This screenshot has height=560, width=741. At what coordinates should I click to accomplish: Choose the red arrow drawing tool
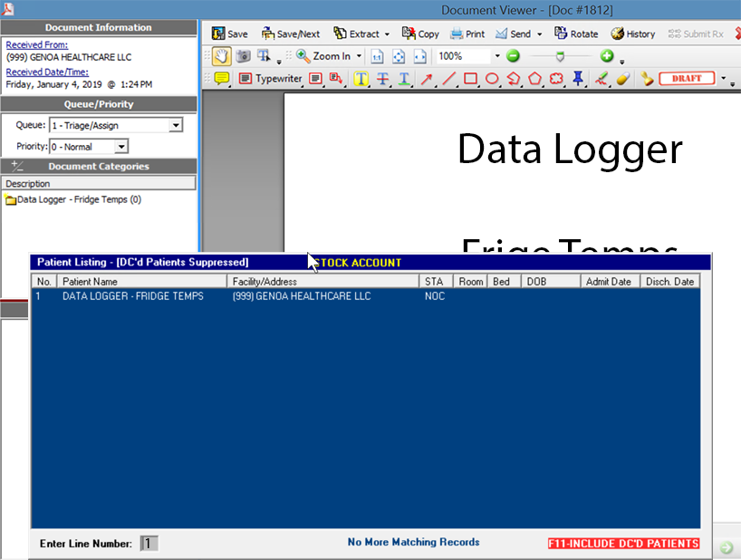point(427,79)
